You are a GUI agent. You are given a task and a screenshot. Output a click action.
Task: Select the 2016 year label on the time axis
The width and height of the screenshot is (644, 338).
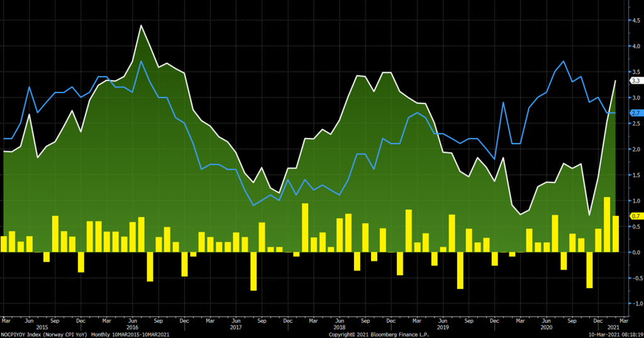click(x=132, y=327)
